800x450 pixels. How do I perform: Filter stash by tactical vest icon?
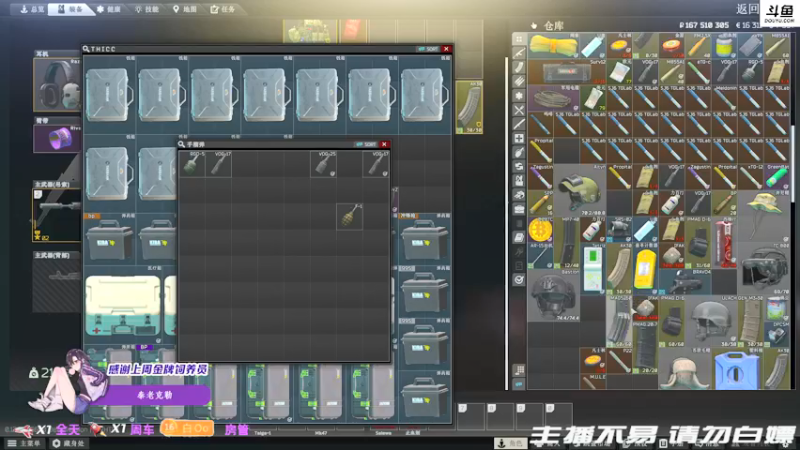pyautogui.click(x=519, y=181)
